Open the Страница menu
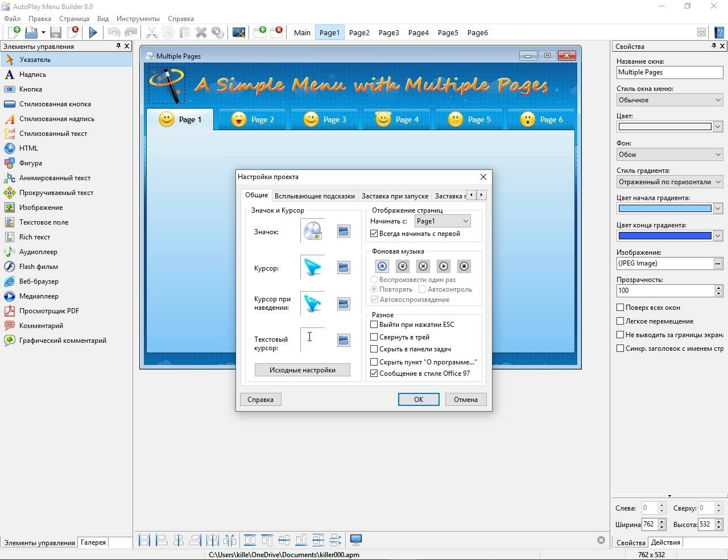728x560 pixels. (74, 18)
